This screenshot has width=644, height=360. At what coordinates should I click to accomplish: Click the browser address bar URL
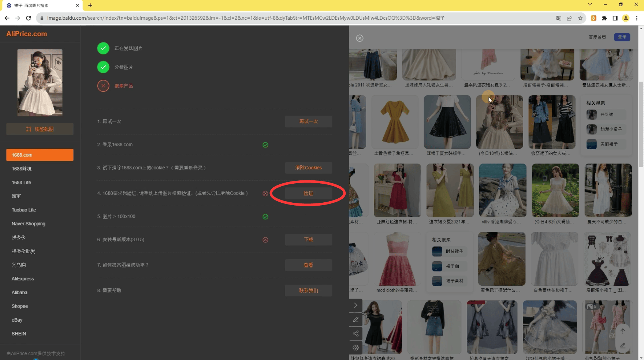tap(245, 18)
